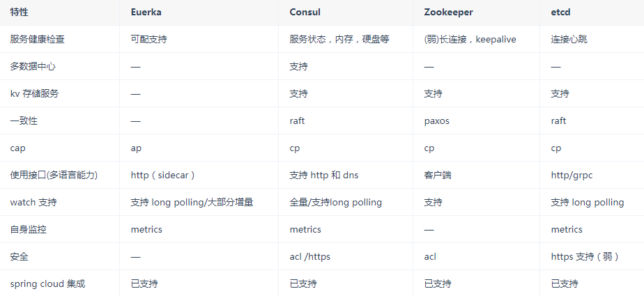Select the 一致性 row label

(24, 121)
